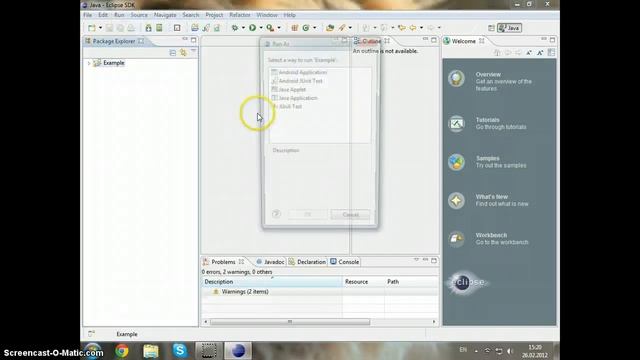Click the Welcome Home navigation icon
The width and height of the screenshot is (640, 360).
[x=497, y=53]
